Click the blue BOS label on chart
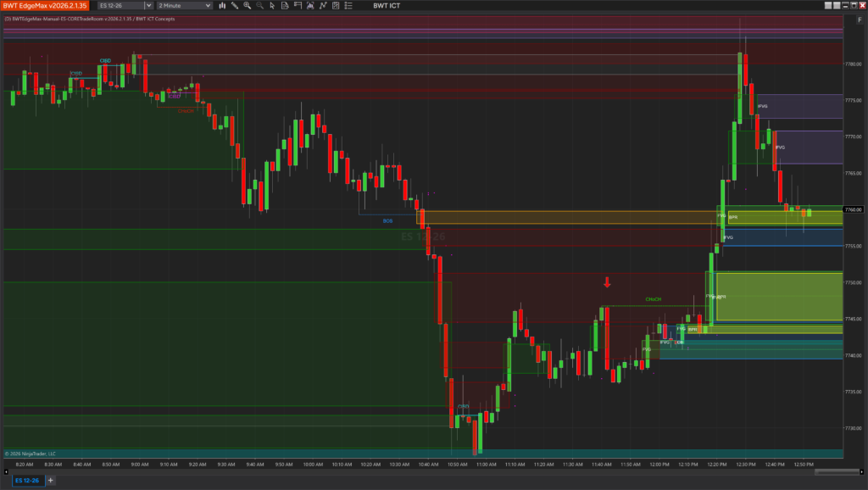Viewport: 868px width, 490px height. (387, 221)
